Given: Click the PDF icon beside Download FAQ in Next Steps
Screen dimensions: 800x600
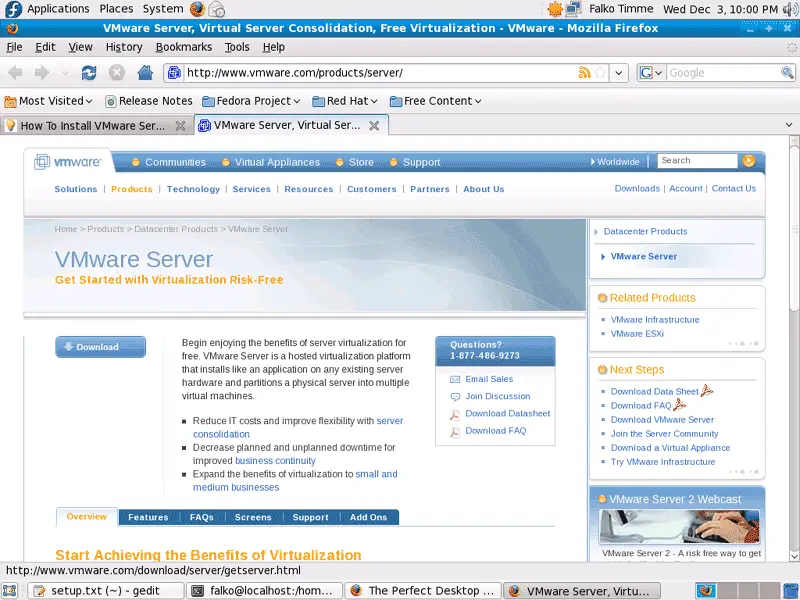Looking at the screenshot, I should (x=680, y=405).
